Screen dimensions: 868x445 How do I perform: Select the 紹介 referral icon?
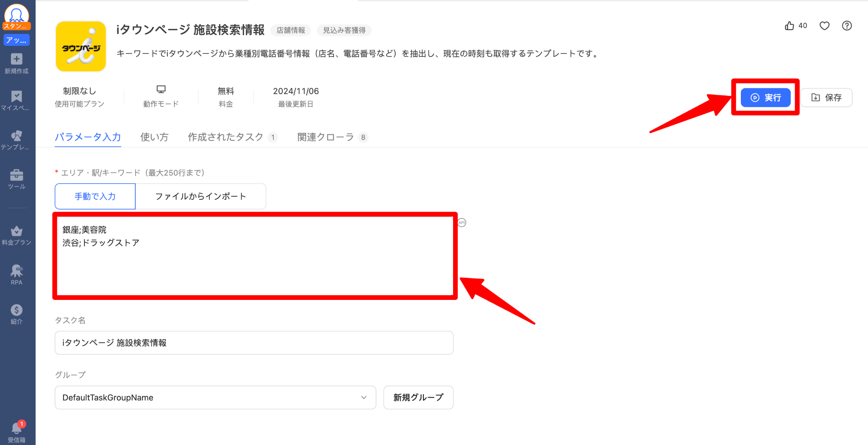16,314
